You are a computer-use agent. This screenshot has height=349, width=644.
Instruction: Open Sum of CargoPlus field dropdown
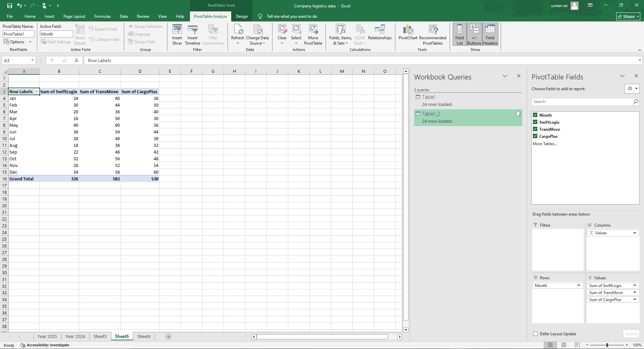(635, 300)
